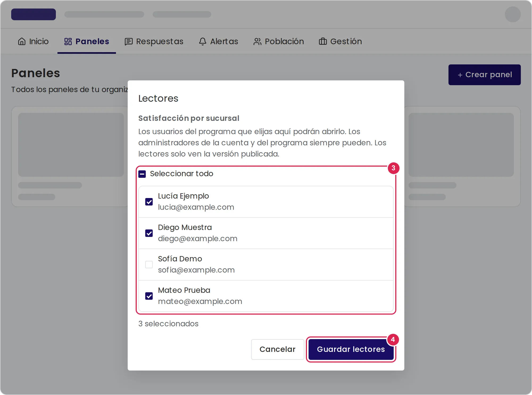Uncheck Diego Muestra checkbox
This screenshot has width=532, height=395.
pos(149,233)
